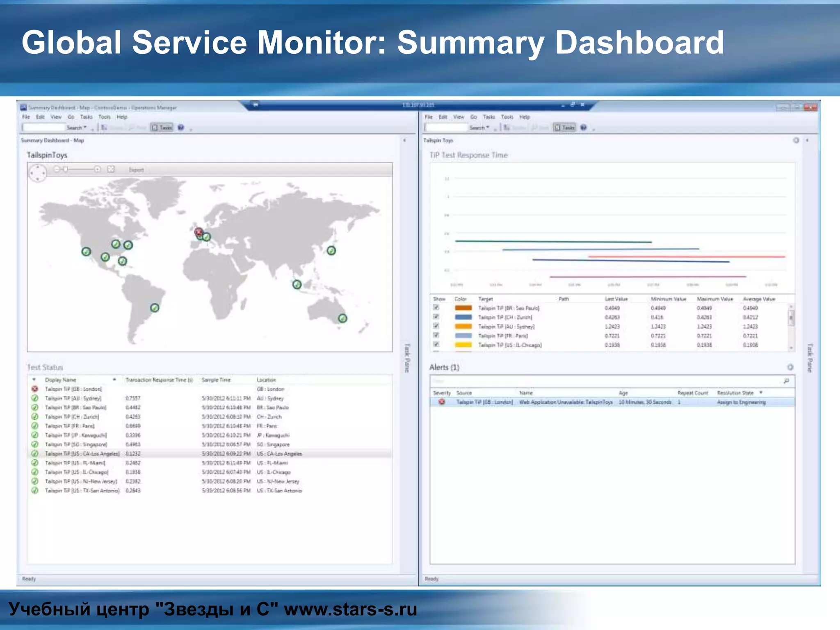Image resolution: width=840 pixels, height=630 pixels.
Task: Open Go menu in right window
Action: pyautogui.click(x=473, y=117)
